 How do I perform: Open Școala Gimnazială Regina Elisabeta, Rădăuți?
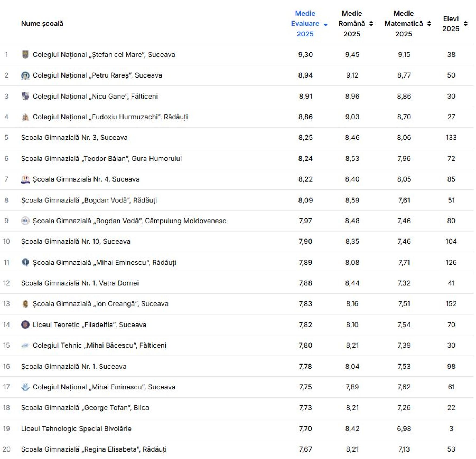(x=94, y=449)
